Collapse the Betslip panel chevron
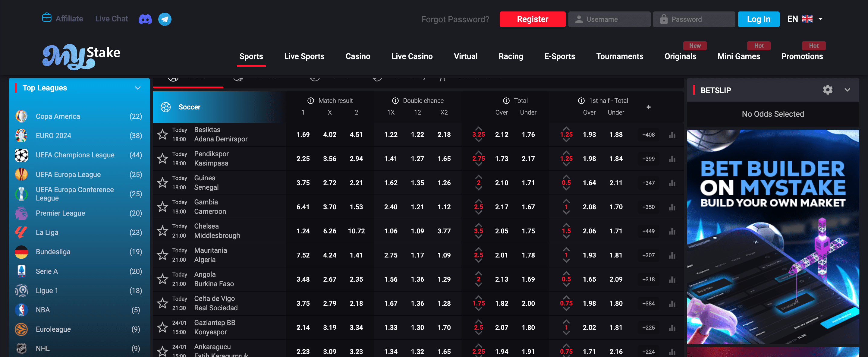The image size is (868, 357). (847, 90)
